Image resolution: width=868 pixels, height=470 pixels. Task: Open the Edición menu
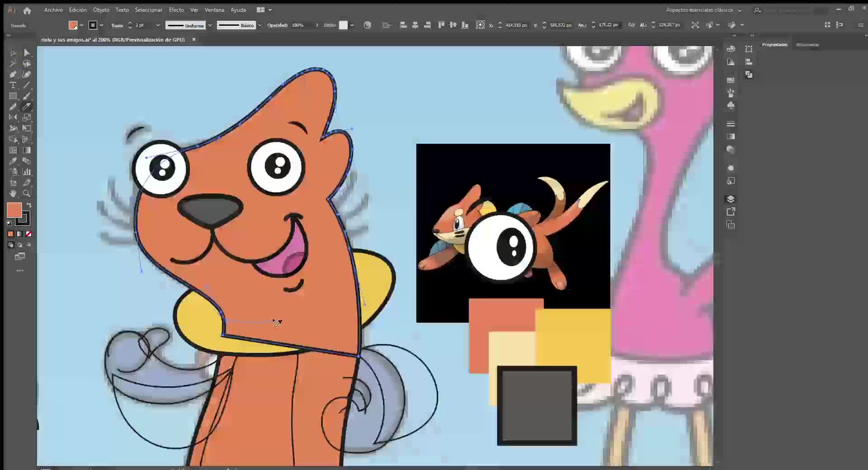(x=78, y=10)
